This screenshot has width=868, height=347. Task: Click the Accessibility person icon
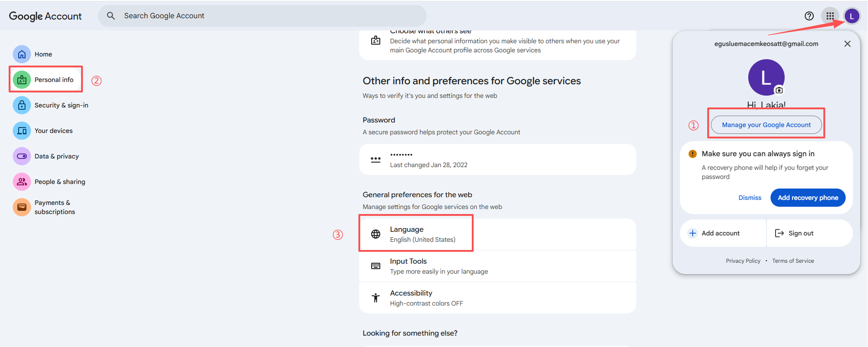pos(376,298)
